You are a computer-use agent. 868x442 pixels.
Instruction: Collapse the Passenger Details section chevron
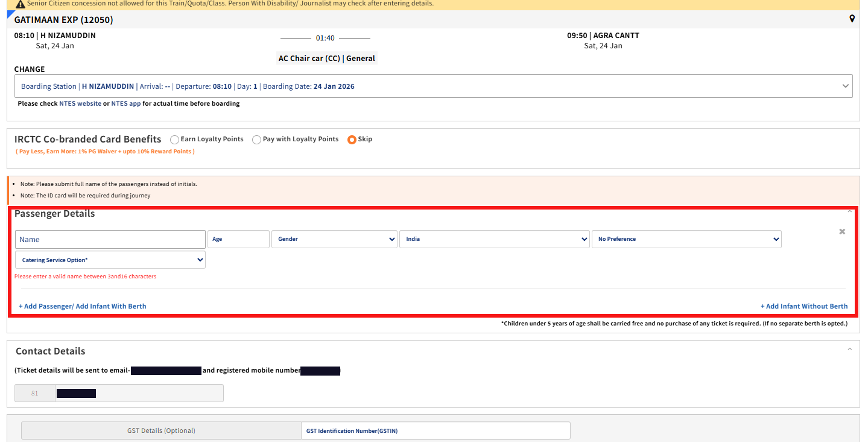coord(850,211)
